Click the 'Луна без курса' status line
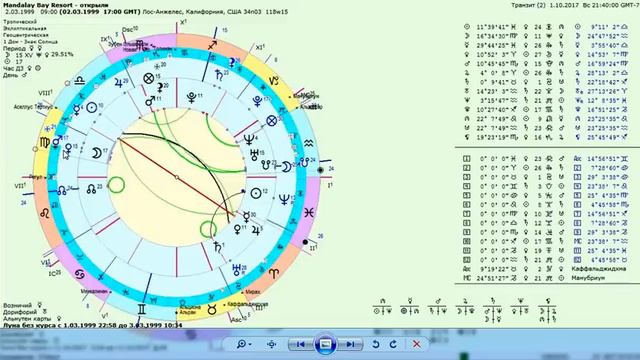 pos(93,325)
